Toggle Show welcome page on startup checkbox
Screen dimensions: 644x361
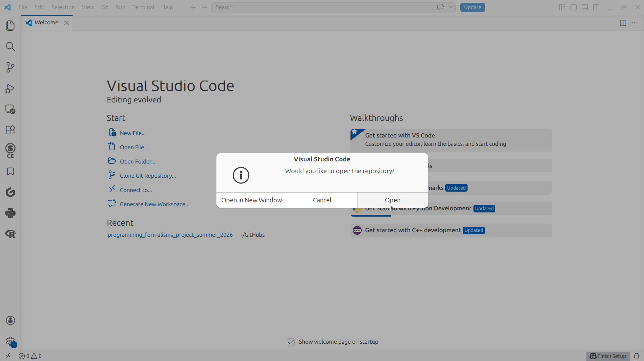[x=291, y=342]
